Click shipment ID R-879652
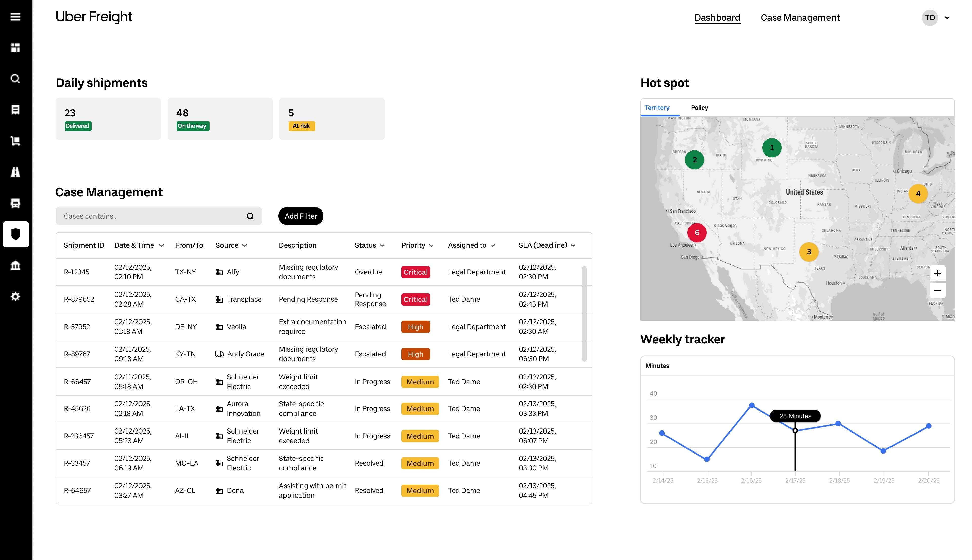This screenshot has height=560, width=972. pyautogui.click(x=79, y=299)
